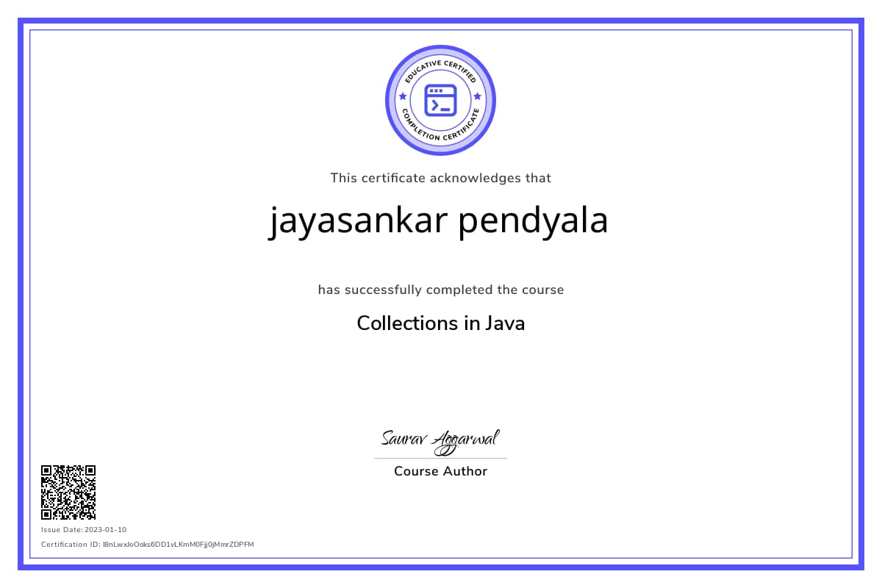Click 'This certificate acknowledges that' text
Screen dimensions: 882x588
[x=441, y=178]
